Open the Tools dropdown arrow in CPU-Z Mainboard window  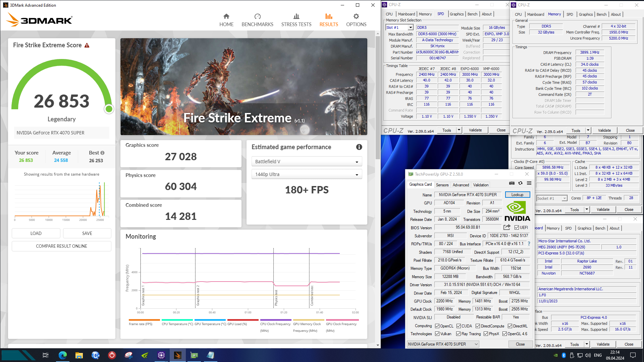[587, 344]
